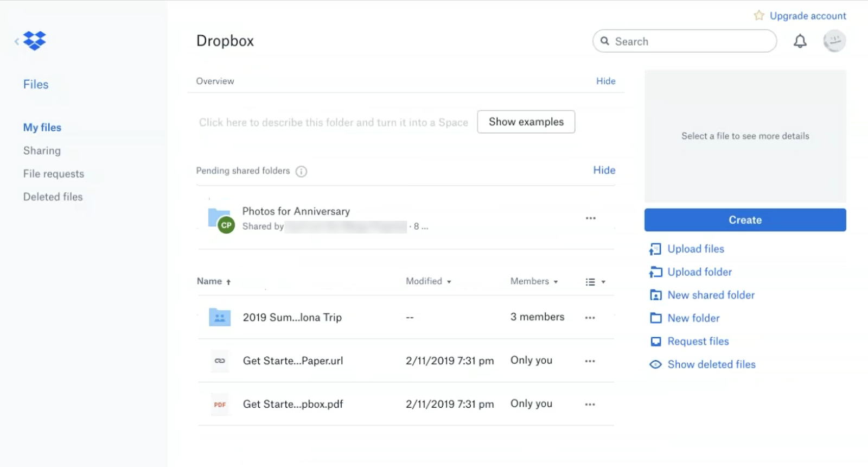Open info icon beside Pending shared folders

[301, 172]
